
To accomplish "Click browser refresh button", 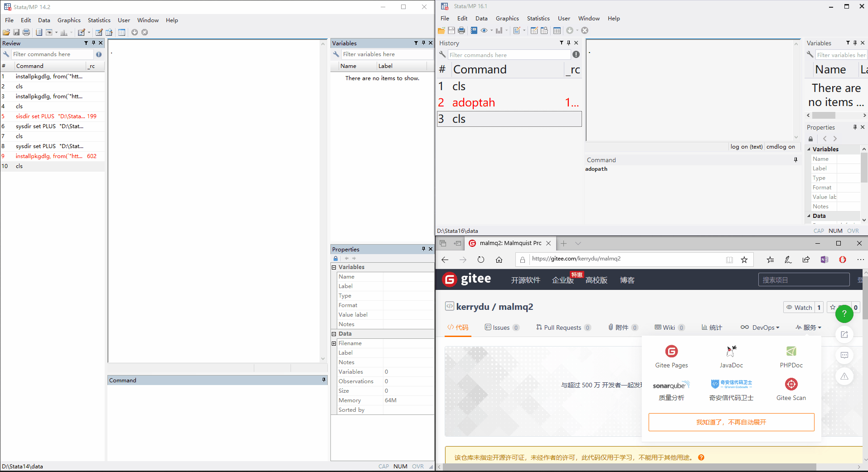I will pyautogui.click(x=481, y=260).
